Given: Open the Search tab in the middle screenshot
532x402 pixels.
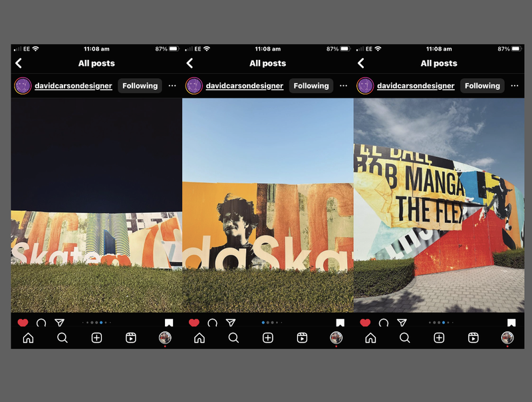Looking at the screenshot, I should pos(234,338).
